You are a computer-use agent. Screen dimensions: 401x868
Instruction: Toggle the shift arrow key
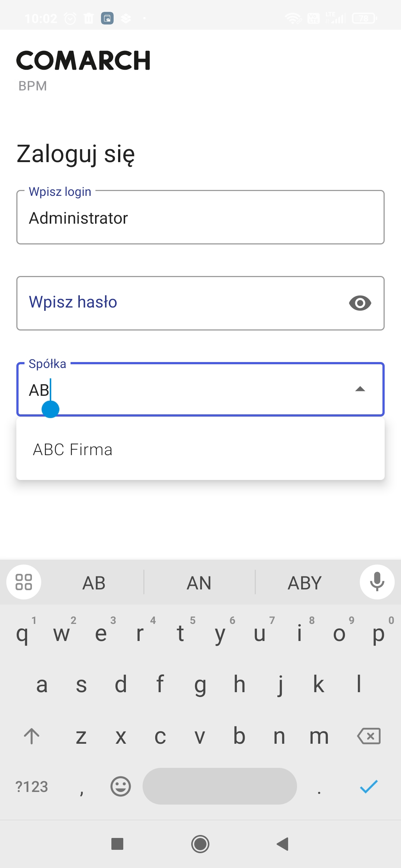pos(32,736)
